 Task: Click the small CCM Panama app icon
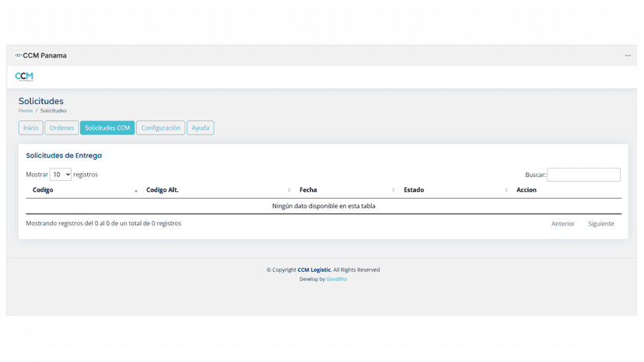[18, 55]
